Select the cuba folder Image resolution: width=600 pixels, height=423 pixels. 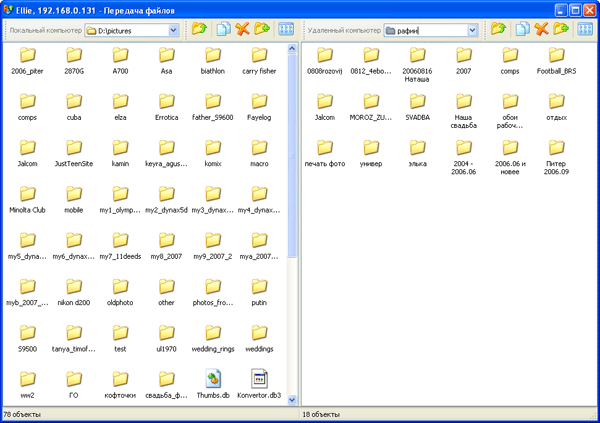(x=74, y=107)
